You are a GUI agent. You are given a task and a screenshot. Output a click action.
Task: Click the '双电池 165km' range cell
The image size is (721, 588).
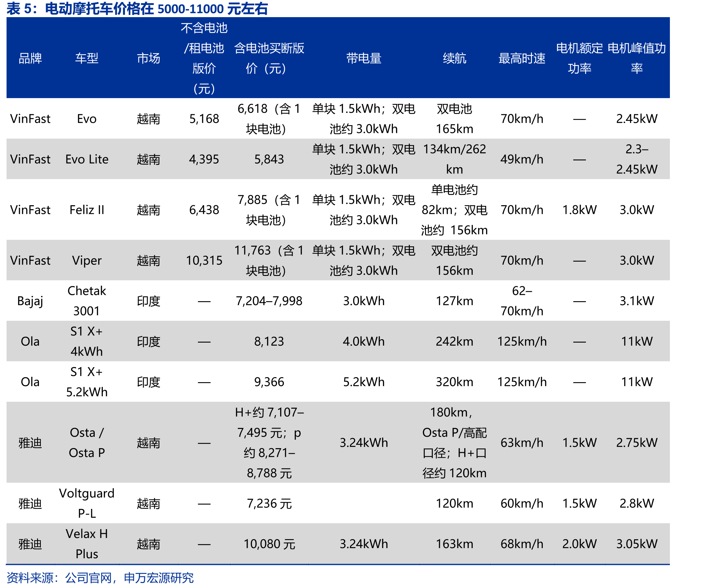[454, 119]
